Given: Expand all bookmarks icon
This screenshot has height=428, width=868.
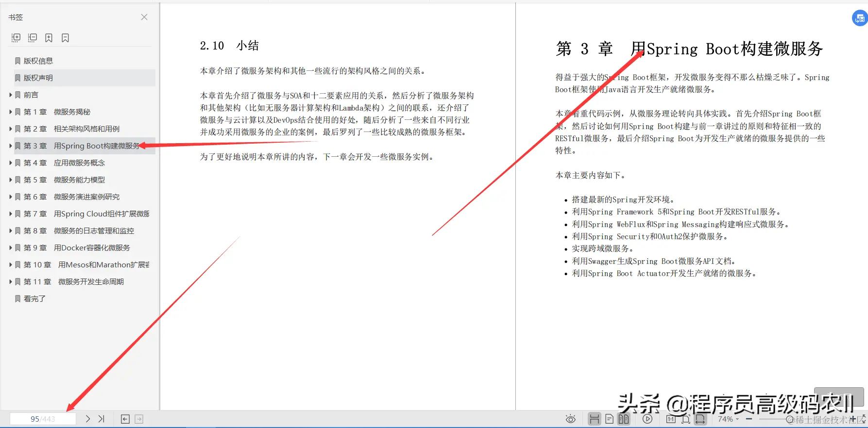Looking at the screenshot, I should click(x=16, y=37).
